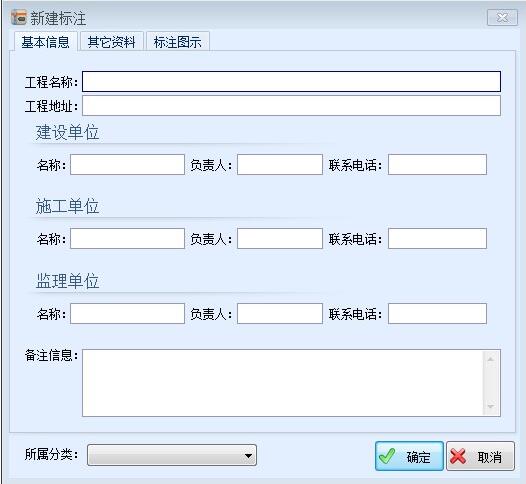Focus the 施工单位 联系电话 field
The width and height of the screenshot is (526, 484).
pos(437,238)
